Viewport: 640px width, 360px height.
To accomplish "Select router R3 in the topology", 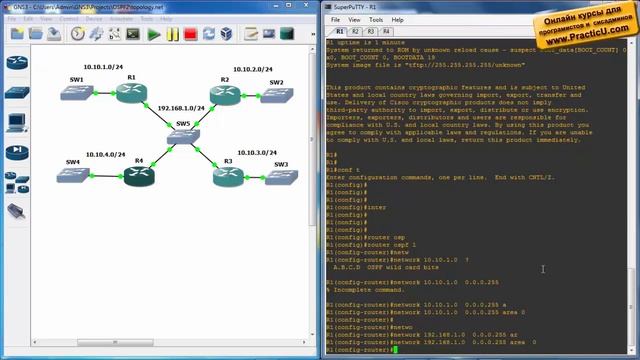I will (x=228, y=177).
